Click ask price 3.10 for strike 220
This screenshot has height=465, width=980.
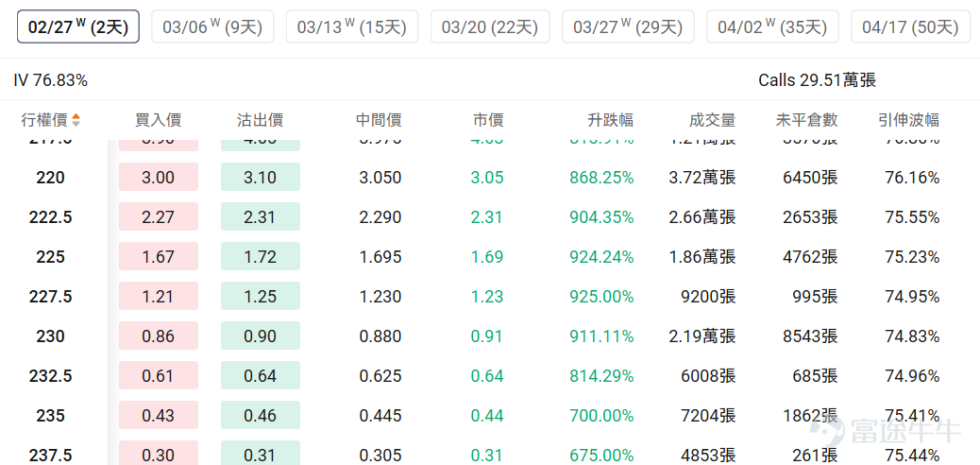(x=260, y=177)
